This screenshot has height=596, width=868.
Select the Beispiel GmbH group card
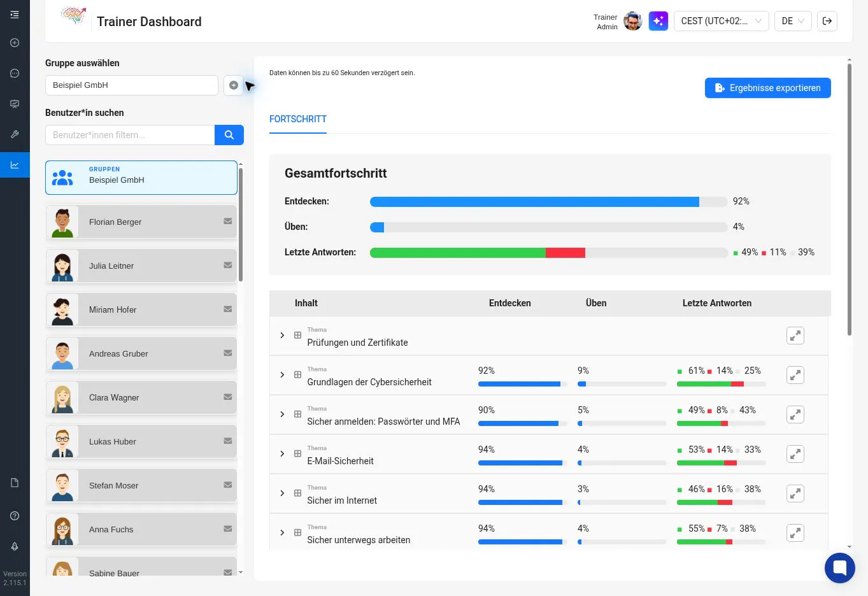[141, 178]
